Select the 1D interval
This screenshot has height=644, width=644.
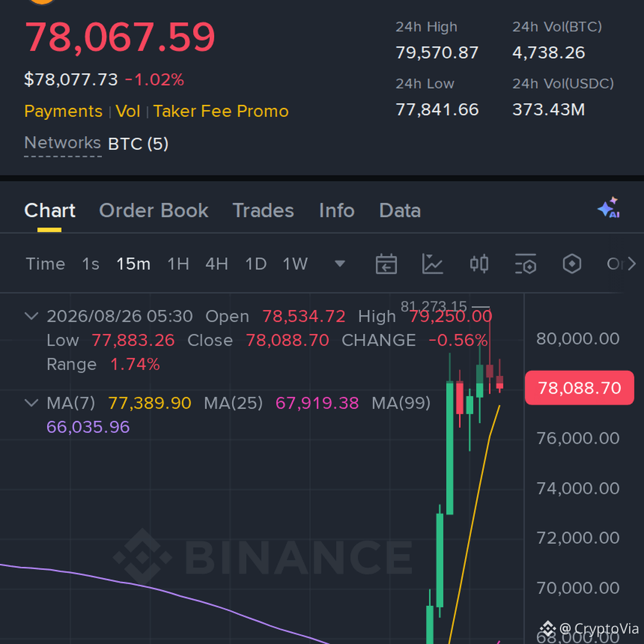click(256, 264)
